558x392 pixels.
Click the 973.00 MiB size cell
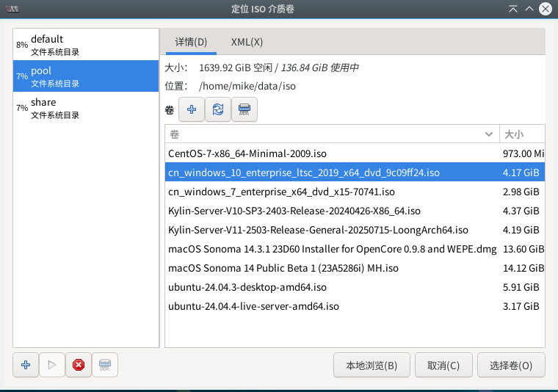pos(523,153)
